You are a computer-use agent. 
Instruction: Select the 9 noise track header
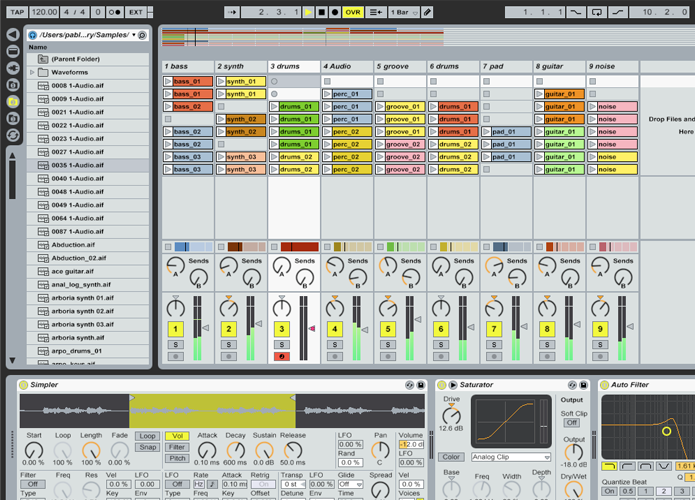point(613,66)
